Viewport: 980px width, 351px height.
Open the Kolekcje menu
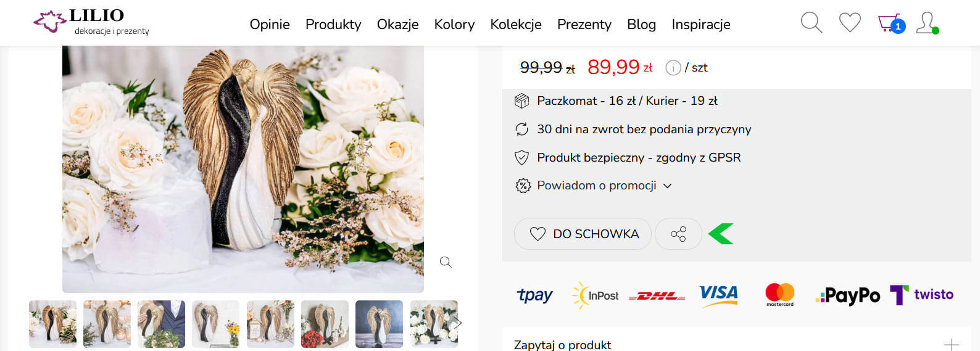pyautogui.click(x=516, y=25)
